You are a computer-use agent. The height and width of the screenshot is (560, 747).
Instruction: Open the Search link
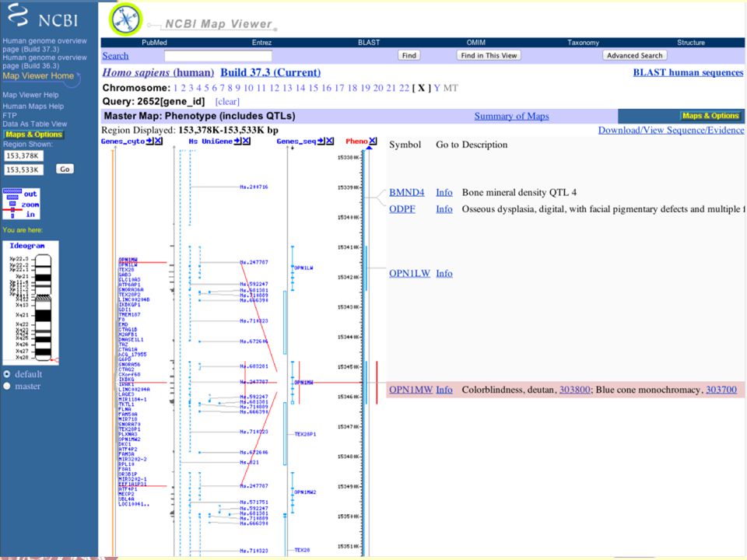coord(115,56)
